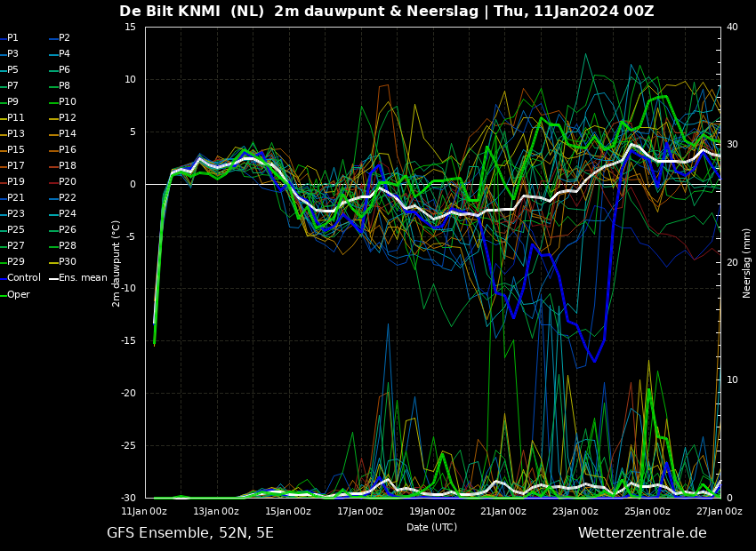The width and height of the screenshot is (756, 551).
Task: Click the P30 legend entry
Action: pos(62,261)
